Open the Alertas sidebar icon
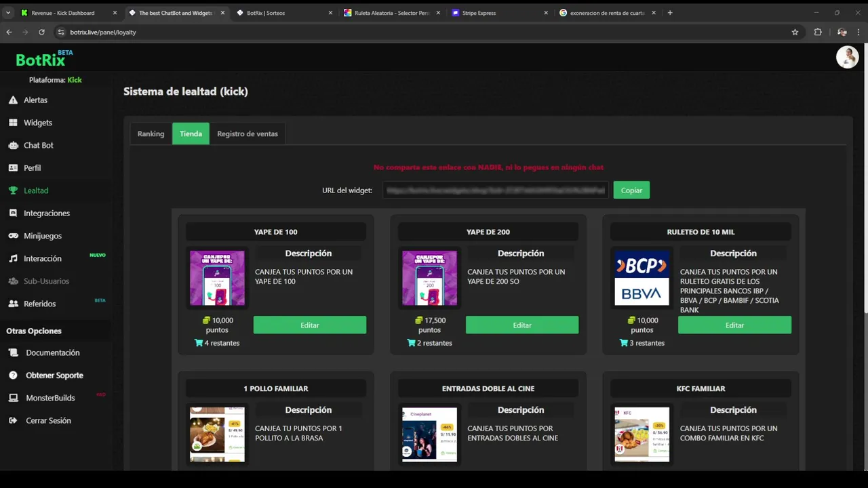868x488 pixels. click(x=13, y=100)
